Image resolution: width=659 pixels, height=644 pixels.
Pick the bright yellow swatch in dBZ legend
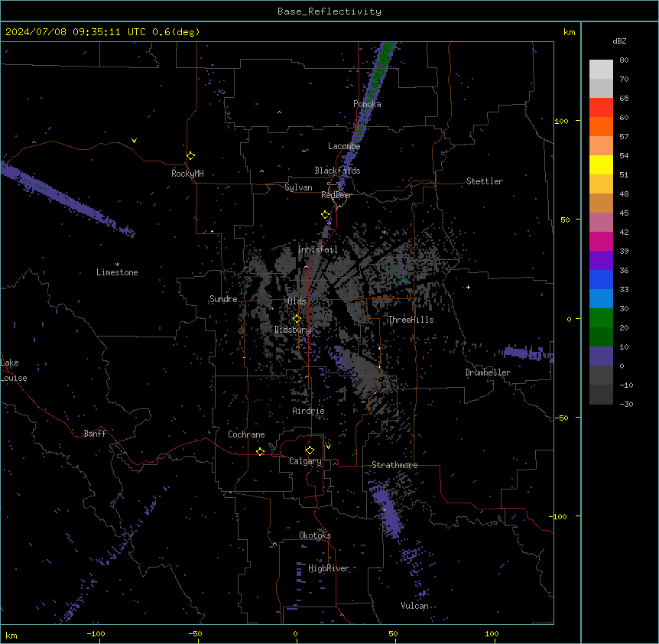601,164
